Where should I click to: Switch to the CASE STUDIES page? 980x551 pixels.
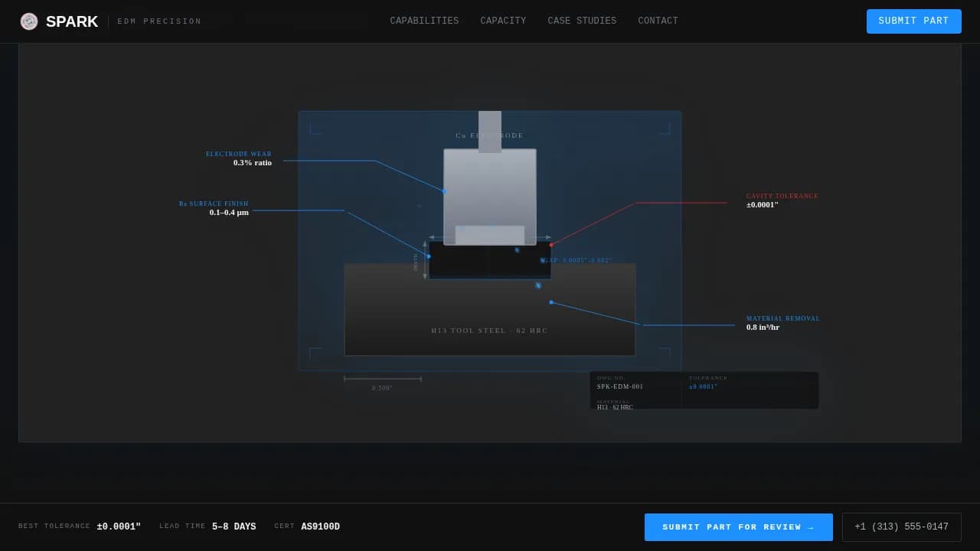582,21
